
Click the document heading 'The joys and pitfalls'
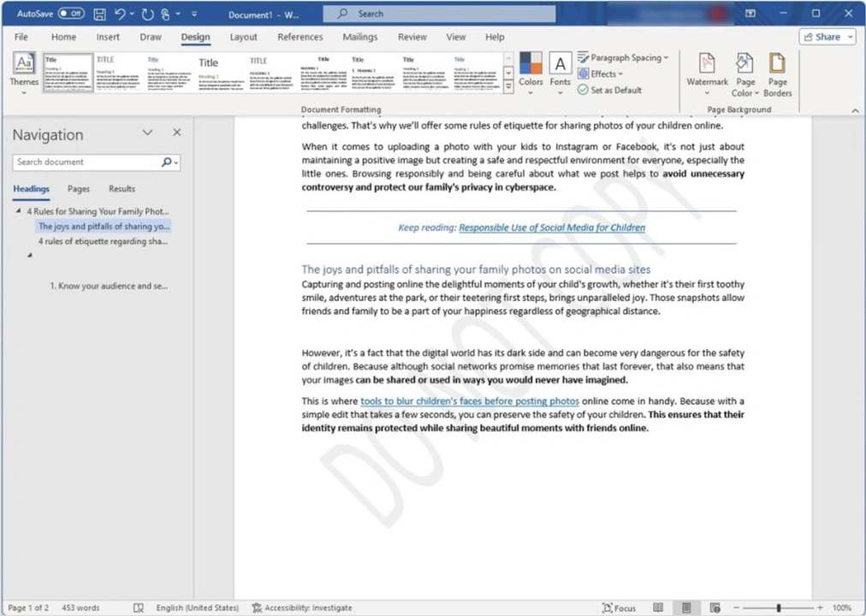point(476,269)
